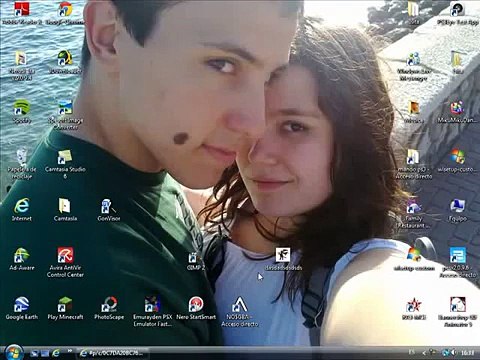
Task: Launch the GonVisor desktop shortcut
Action: pos(109,210)
